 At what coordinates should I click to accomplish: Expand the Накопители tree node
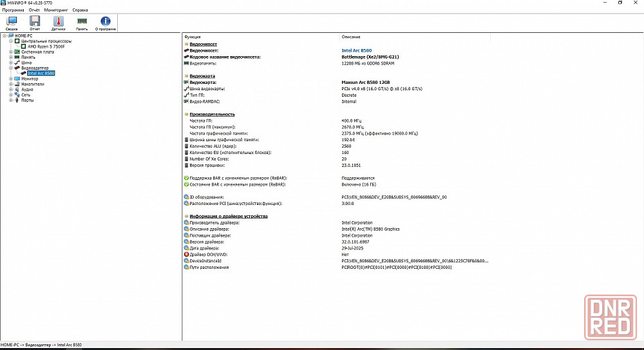[x=11, y=84]
